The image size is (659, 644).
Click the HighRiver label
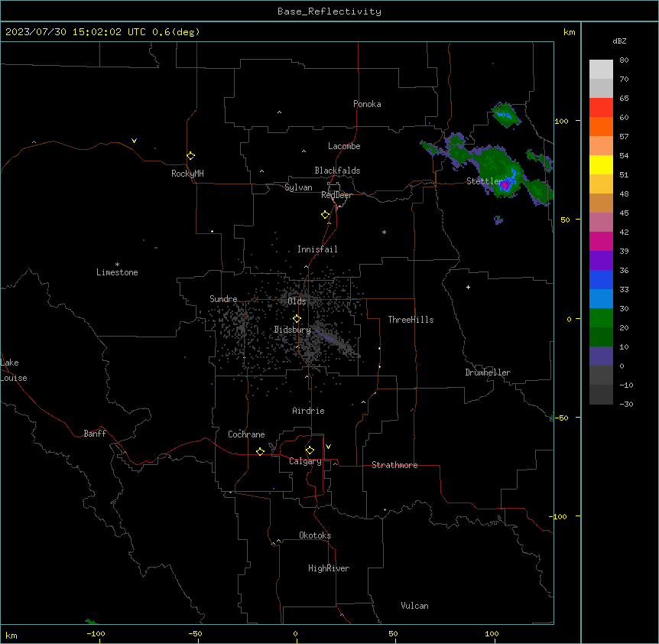pyautogui.click(x=329, y=568)
